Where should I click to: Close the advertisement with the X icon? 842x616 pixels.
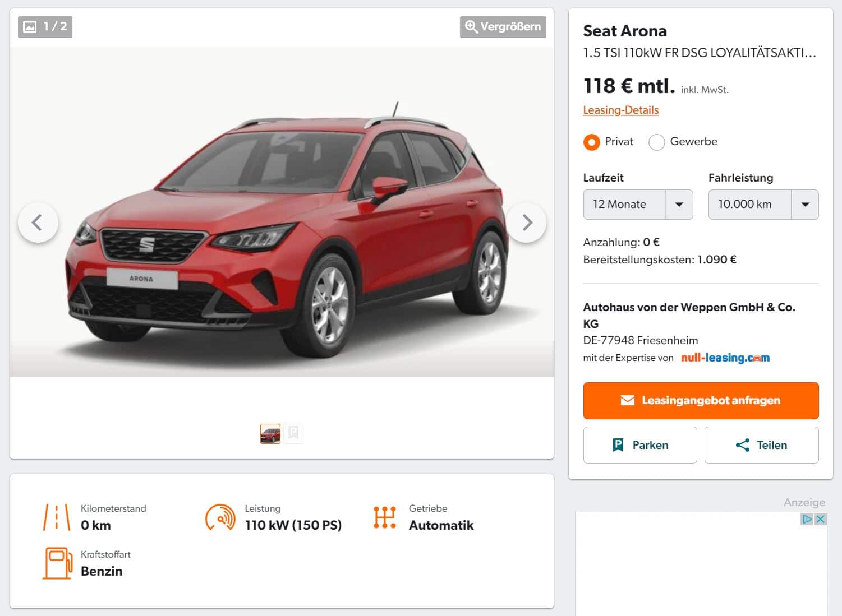(x=820, y=519)
